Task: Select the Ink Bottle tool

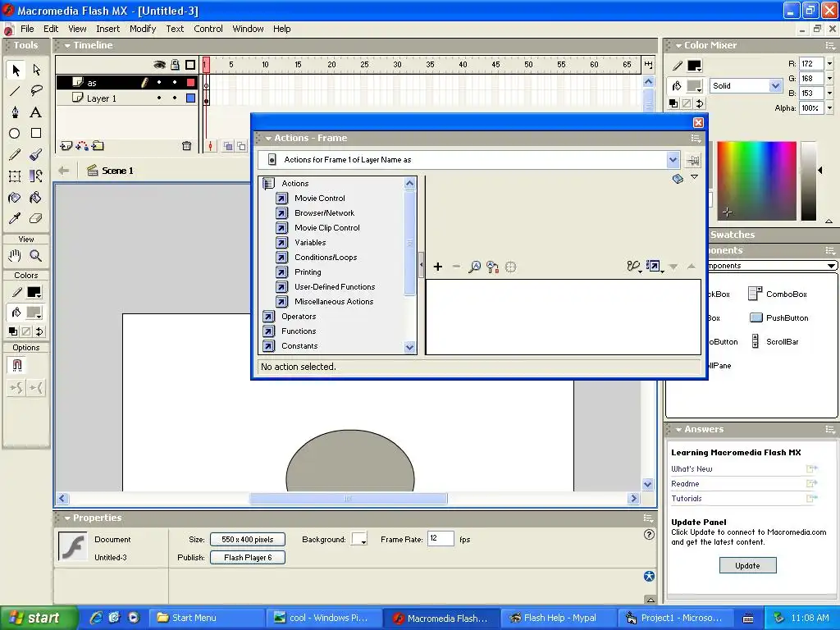Action: 16,197
